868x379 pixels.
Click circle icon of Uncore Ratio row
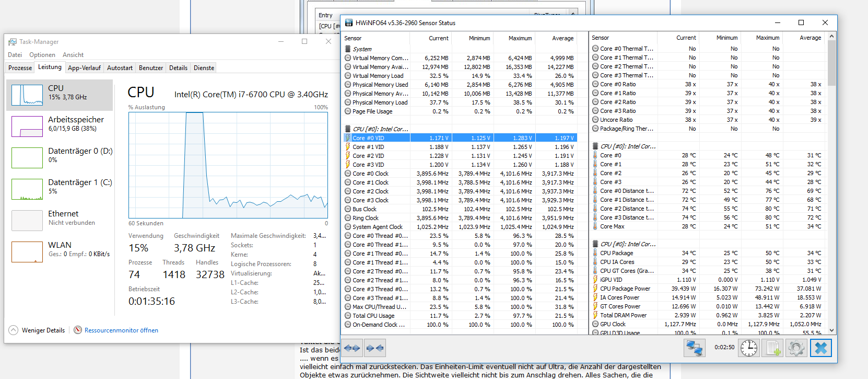pyautogui.click(x=595, y=120)
